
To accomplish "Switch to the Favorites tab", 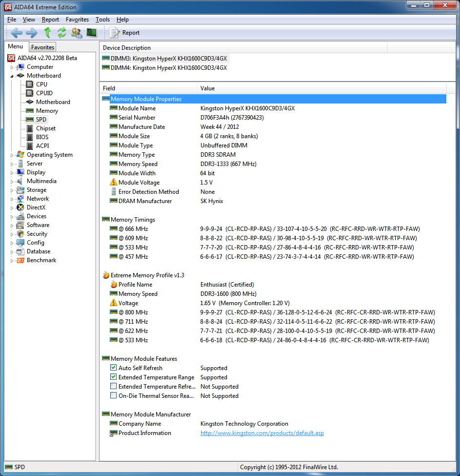I will [42, 47].
